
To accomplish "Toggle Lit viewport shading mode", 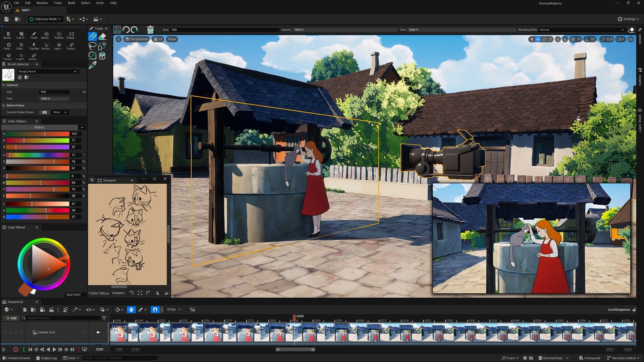I will [x=158, y=39].
